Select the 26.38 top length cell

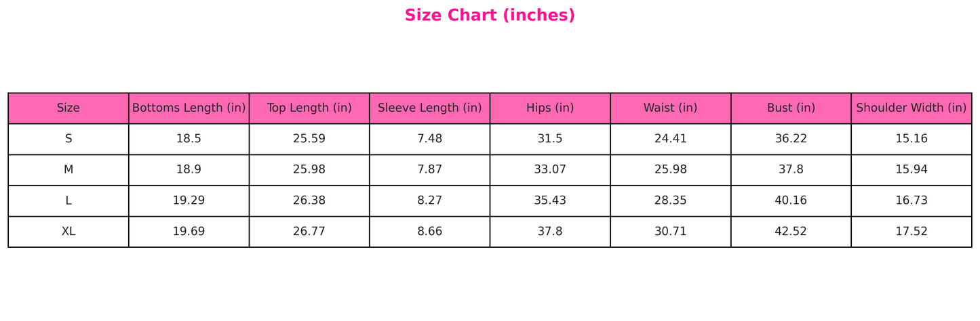[x=309, y=201]
